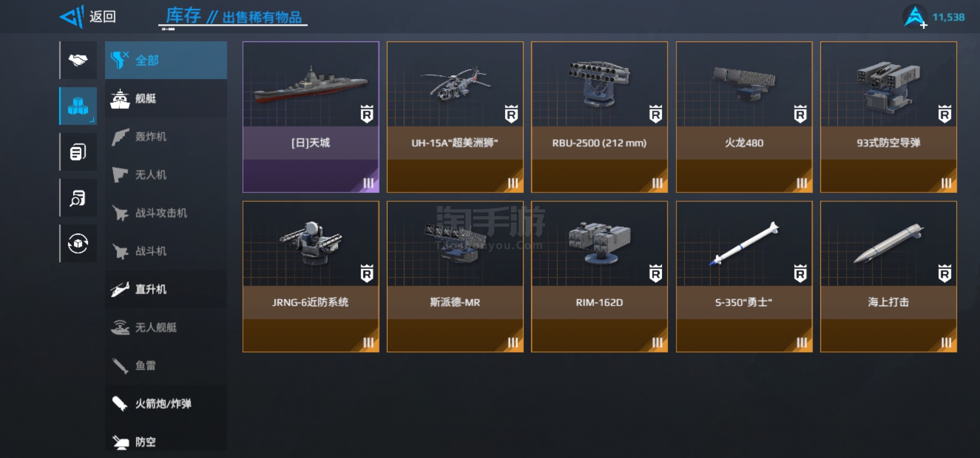Open the document search sidebar icon

pos(78,198)
